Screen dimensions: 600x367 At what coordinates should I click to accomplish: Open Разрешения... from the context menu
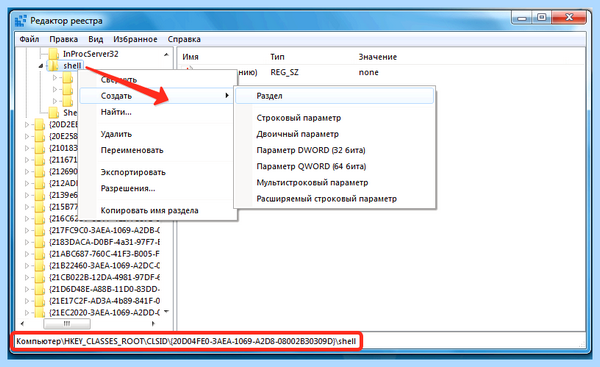[x=128, y=188]
